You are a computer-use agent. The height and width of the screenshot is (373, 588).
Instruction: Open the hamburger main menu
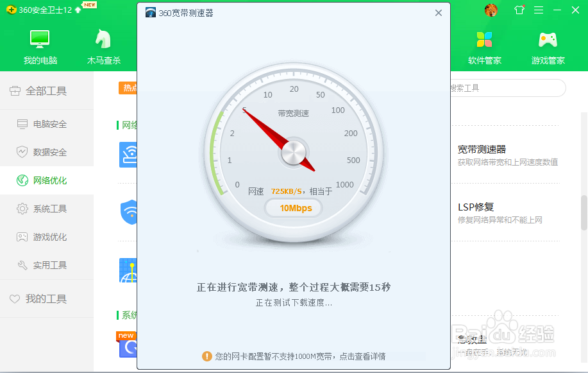tap(539, 10)
